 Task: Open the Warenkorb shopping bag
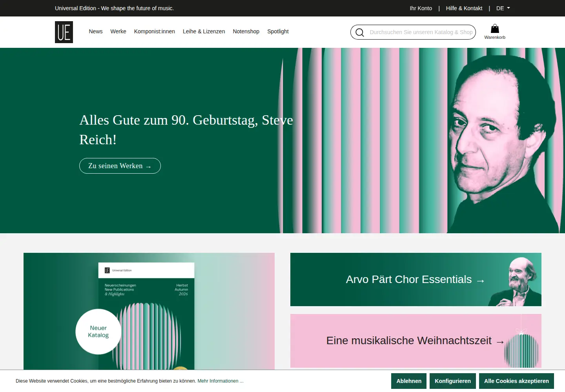[495, 32]
